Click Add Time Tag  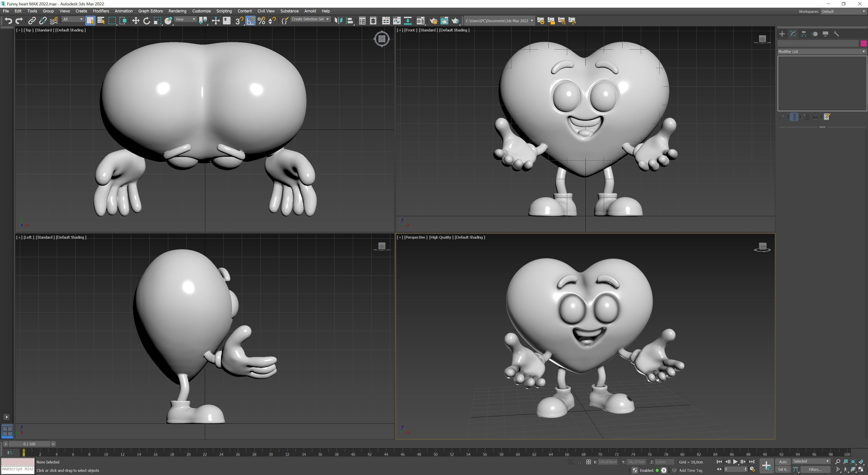point(690,470)
